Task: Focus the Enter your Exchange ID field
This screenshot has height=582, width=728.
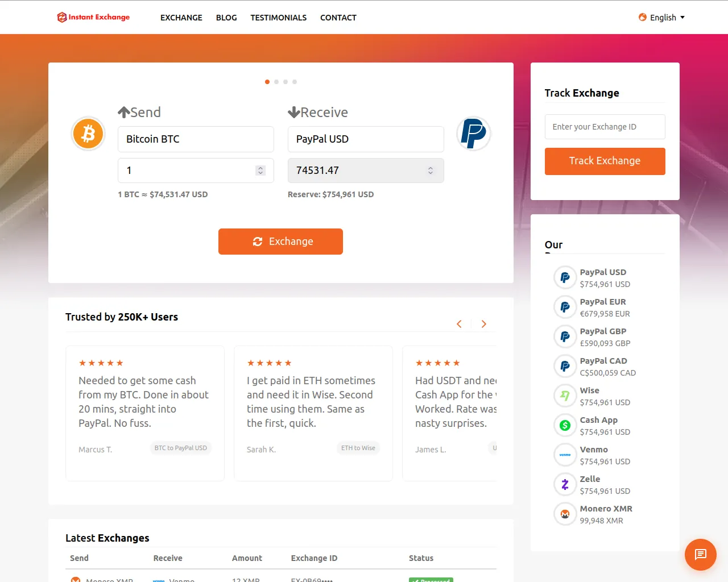Action: tap(605, 127)
